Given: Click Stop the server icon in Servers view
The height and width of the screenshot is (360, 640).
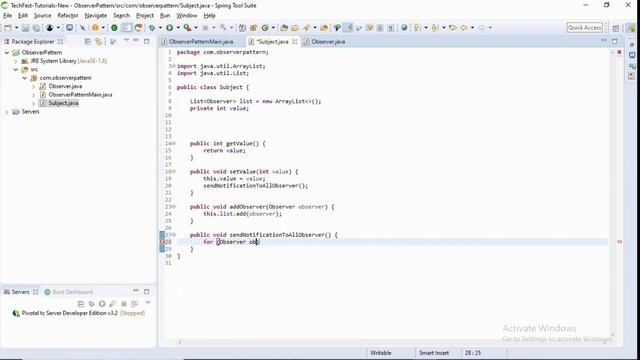Looking at the screenshot, I should tap(124, 304).
